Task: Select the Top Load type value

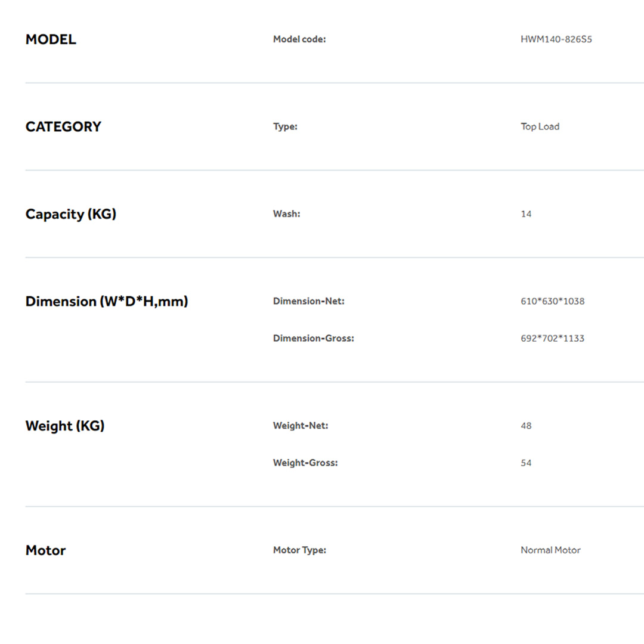Action: pyautogui.click(x=540, y=126)
